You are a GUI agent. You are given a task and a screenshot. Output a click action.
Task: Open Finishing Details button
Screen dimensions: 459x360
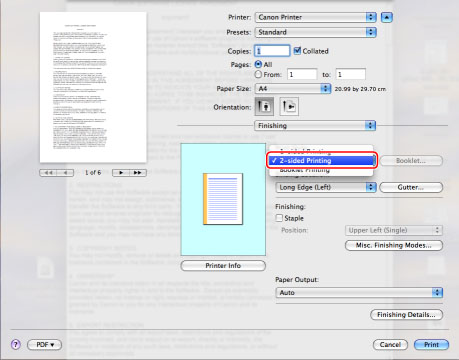point(406,315)
